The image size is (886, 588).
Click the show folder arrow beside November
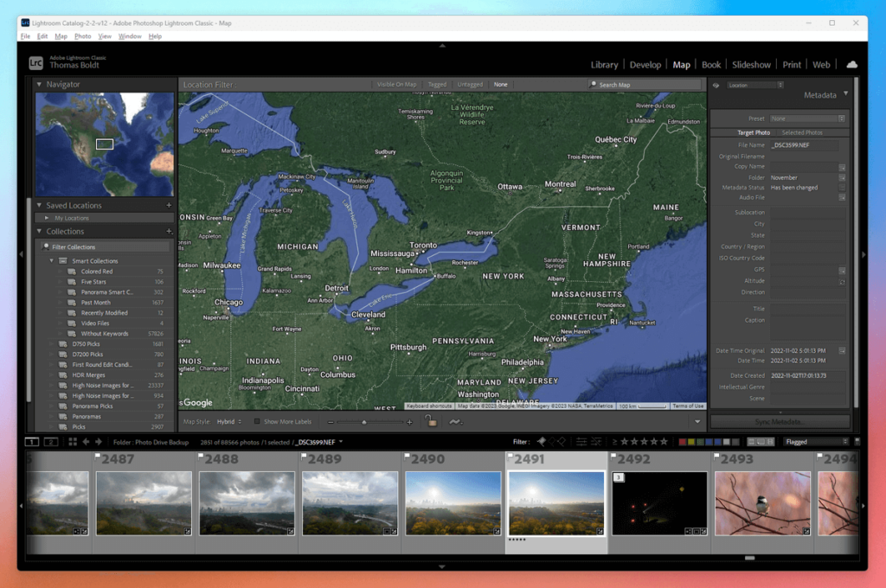click(842, 178)
